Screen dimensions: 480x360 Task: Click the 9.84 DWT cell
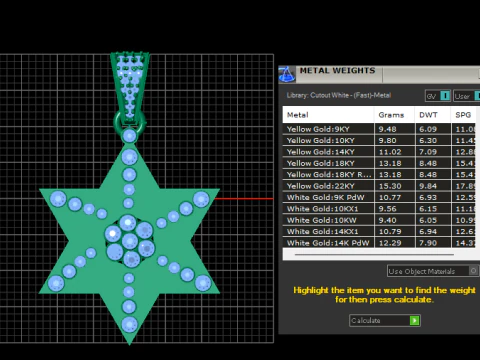433,186
